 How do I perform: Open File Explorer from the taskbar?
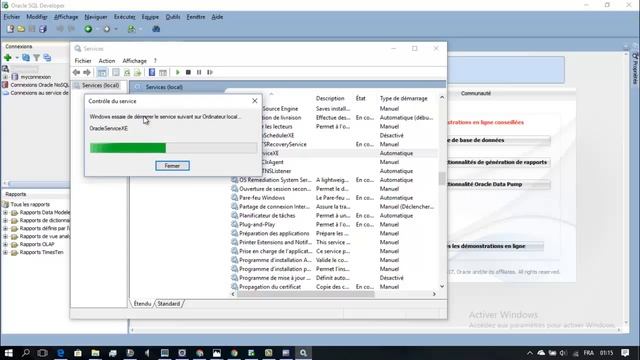95,353
